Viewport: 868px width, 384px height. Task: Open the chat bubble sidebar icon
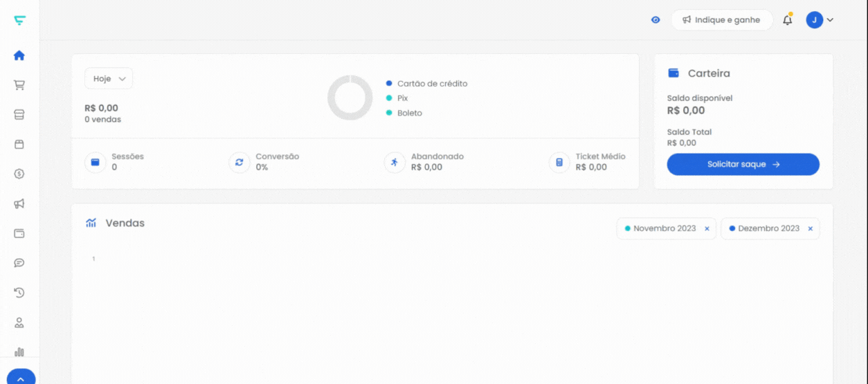[19, 263]
